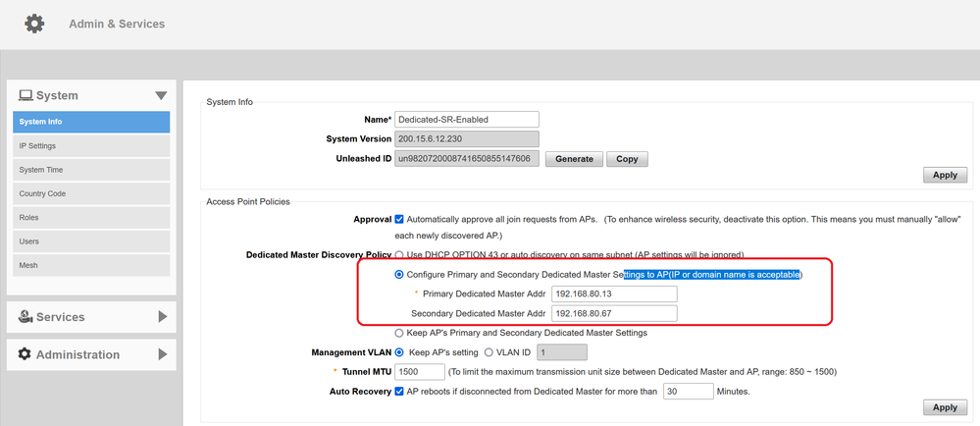Click the Primary Dedicated Master Addr field
The image size is (980, 426).
tap(613, 293)
